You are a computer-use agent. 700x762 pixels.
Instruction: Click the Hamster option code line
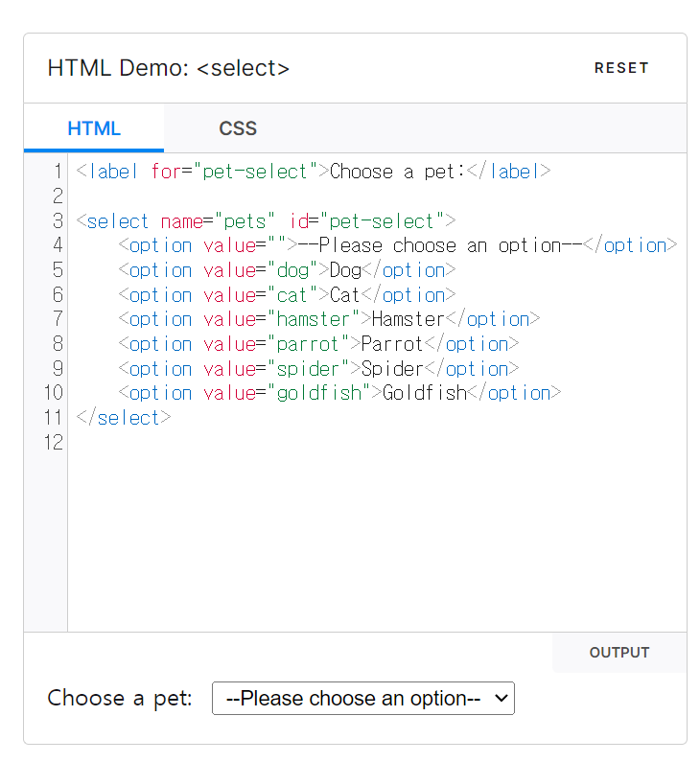pyautogui.click(x=329, y=319)
